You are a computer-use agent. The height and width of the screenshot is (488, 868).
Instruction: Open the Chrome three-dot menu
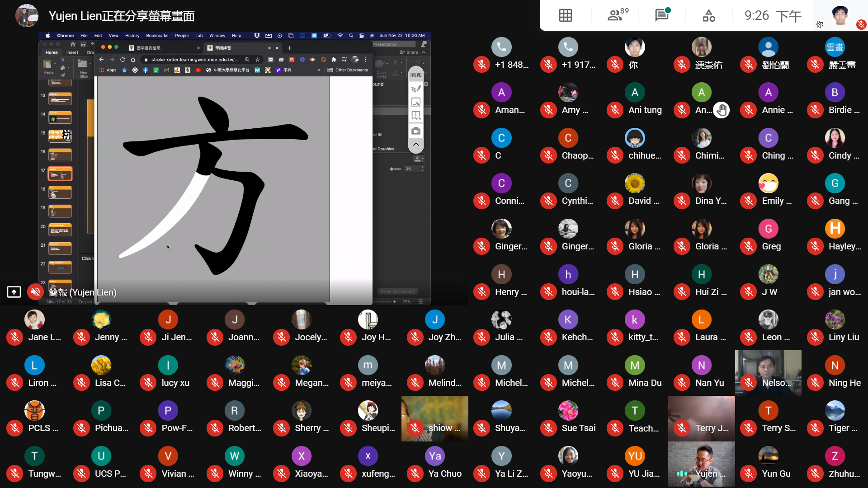pos(365,60)
